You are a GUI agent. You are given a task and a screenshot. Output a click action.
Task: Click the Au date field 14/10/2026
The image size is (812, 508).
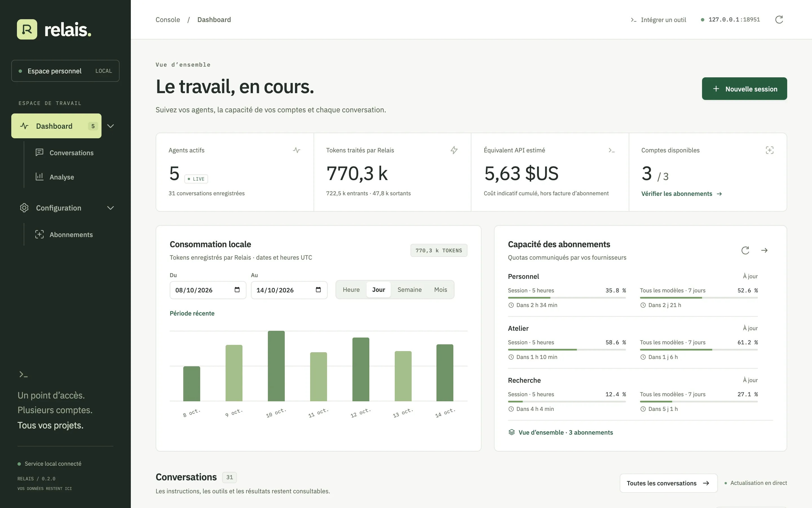pyautogui.click(x=289, y=290)
